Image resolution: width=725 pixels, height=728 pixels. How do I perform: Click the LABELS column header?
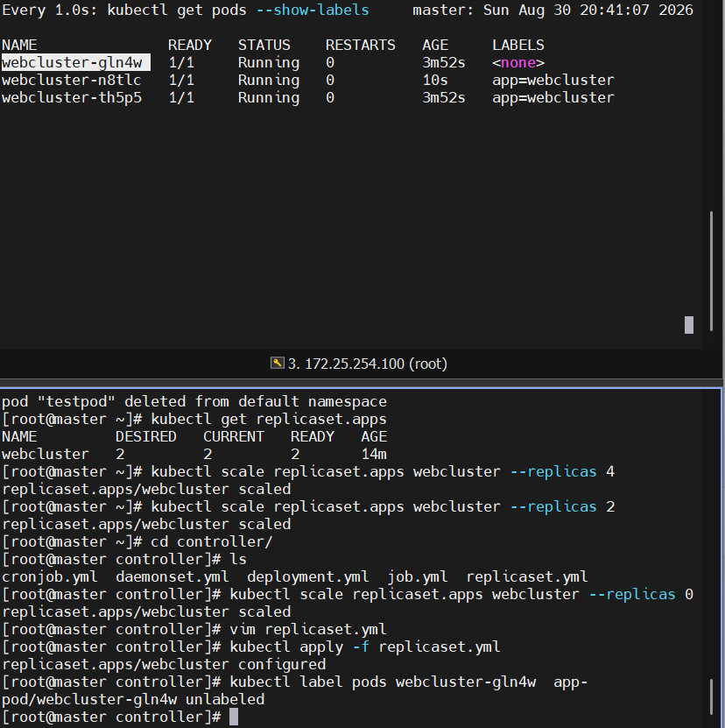[x=518, y=45]
